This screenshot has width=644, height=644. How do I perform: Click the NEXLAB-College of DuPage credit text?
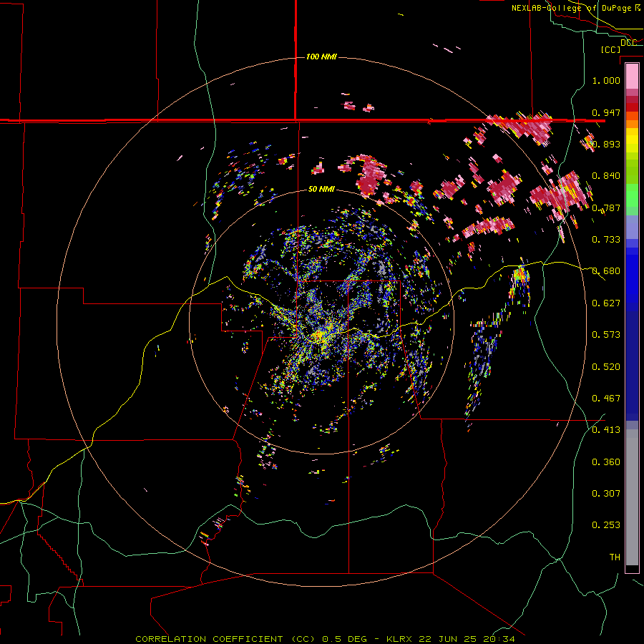click(x=576, y=8)
